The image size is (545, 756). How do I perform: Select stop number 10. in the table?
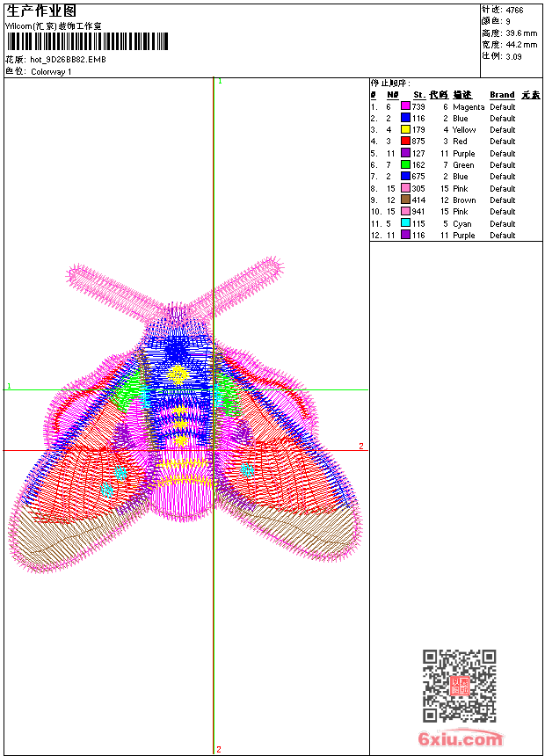[376, 212]
